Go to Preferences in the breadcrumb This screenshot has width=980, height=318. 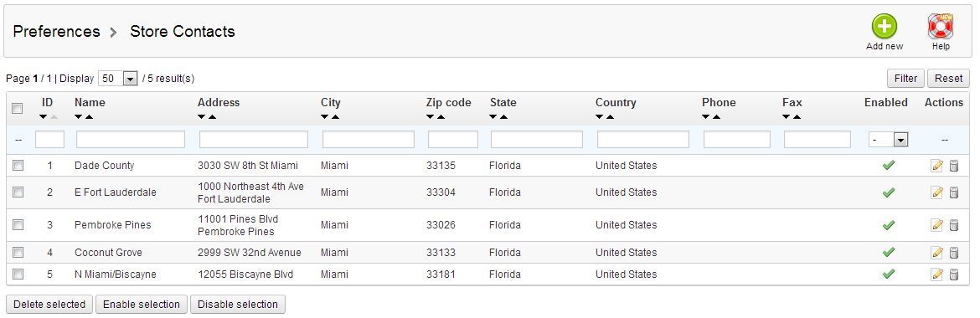(56, 31)
